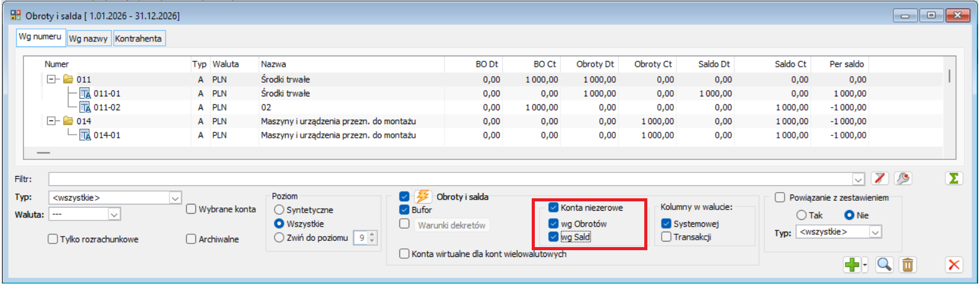Click the red X close button at bottom
Image resolution: width=980 pixels, height=286 pixels.
tap(954, 265)
